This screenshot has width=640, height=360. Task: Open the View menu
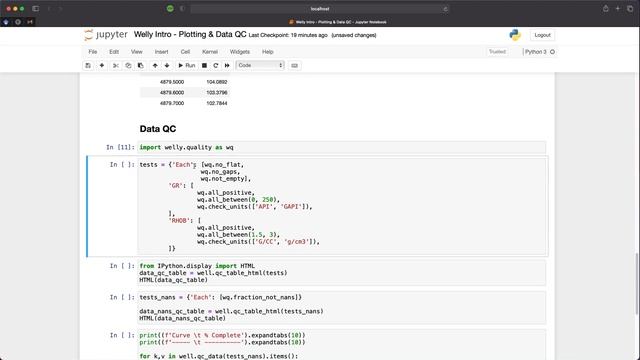tap(137, 52)
